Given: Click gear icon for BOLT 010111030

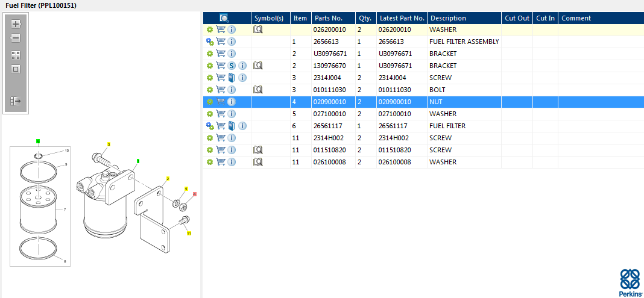Looking at the screenshot, I should pos(210,90).
